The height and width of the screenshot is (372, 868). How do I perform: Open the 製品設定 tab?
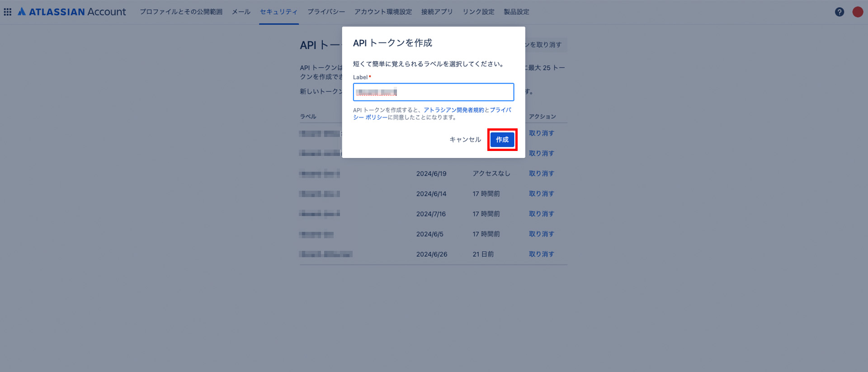[516, 12]
